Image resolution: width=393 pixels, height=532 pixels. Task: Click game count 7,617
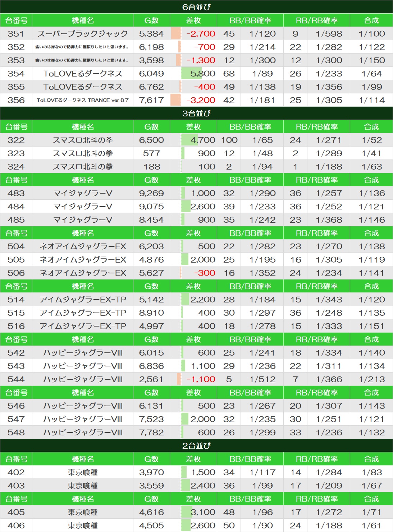point(151,100)
